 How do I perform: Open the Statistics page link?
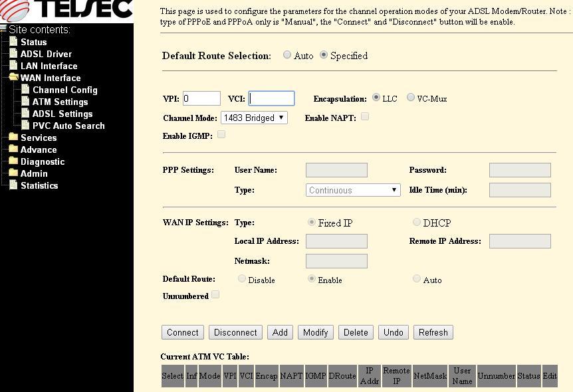click(39, 185)
